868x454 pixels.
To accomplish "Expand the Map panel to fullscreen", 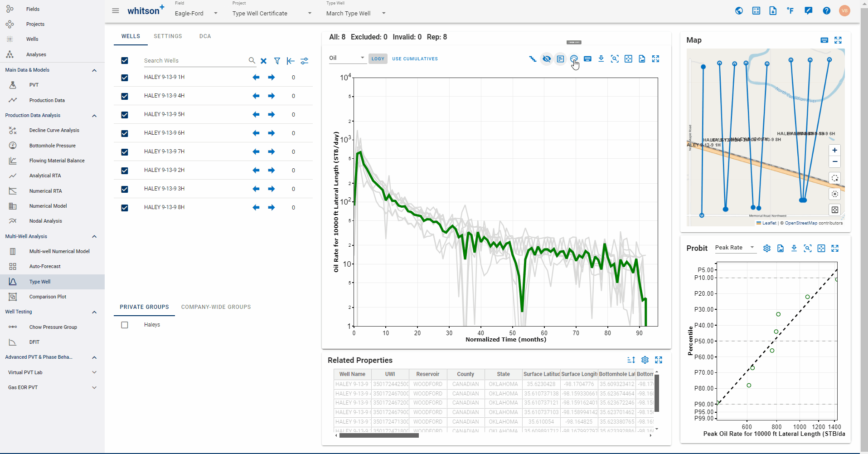I will point(838,40).
